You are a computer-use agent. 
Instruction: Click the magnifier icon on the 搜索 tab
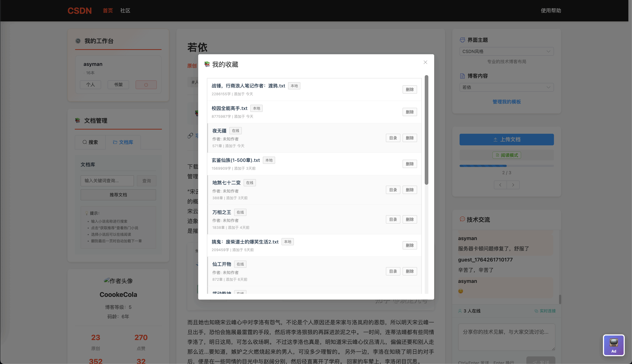pos(85,142)
